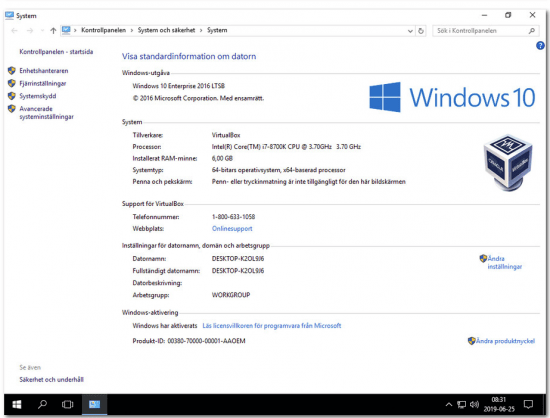Click shield icon beside Systemskydd
Screen dimensions: 550x418
pyautogui.click(x=12, y=96)
